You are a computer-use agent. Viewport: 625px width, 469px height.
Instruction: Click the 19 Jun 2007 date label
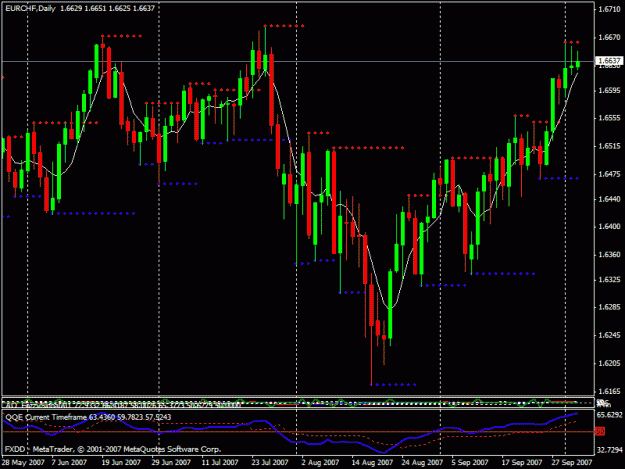(121, 463)
